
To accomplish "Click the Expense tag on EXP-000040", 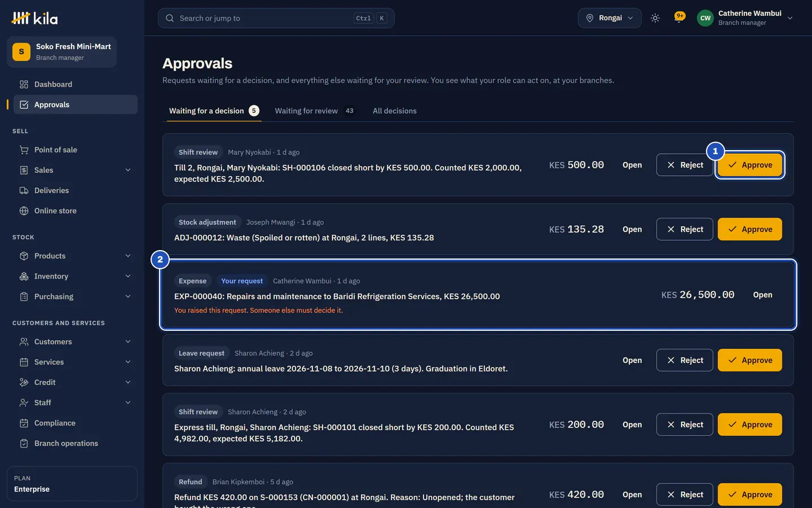I will pyautogui.click(x=192, y=281).
